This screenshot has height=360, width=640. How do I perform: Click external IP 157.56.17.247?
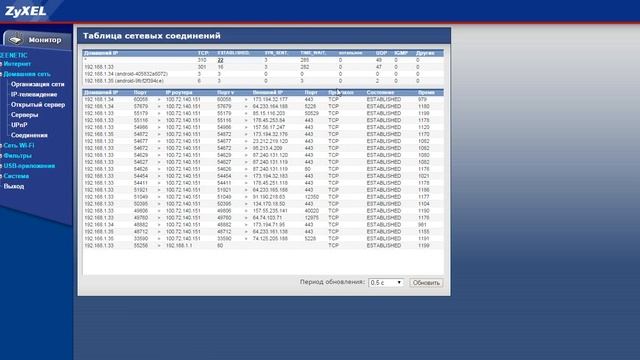pos(269,127)
